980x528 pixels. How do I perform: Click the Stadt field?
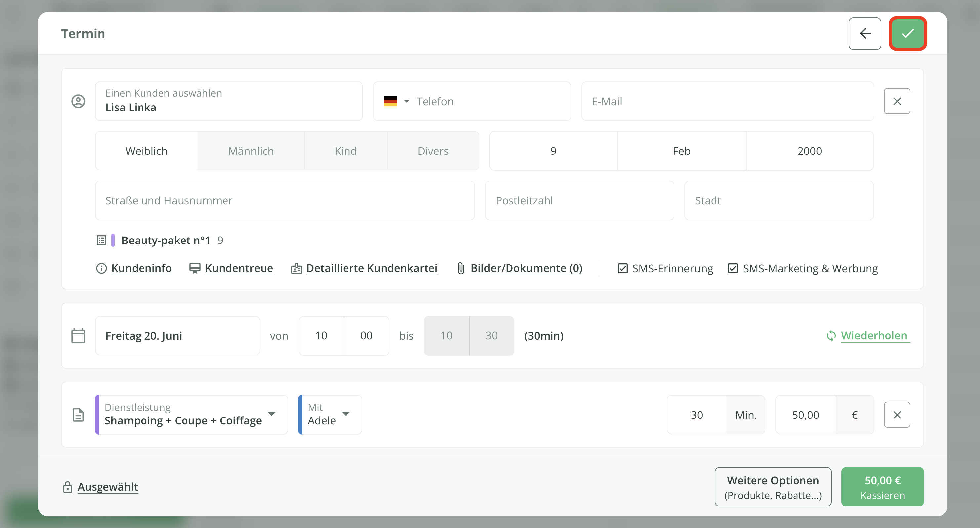779,200
